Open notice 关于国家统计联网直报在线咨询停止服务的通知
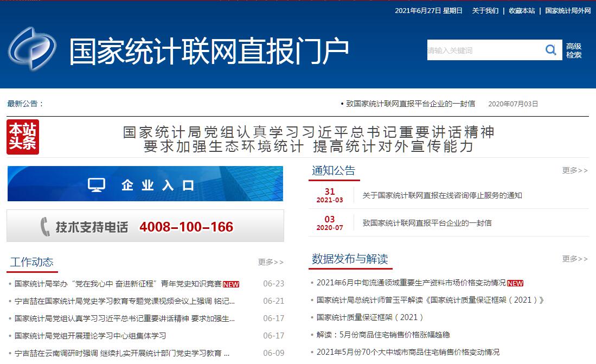Viewport: 596px width, 364px height. click(x=442, y=195)
